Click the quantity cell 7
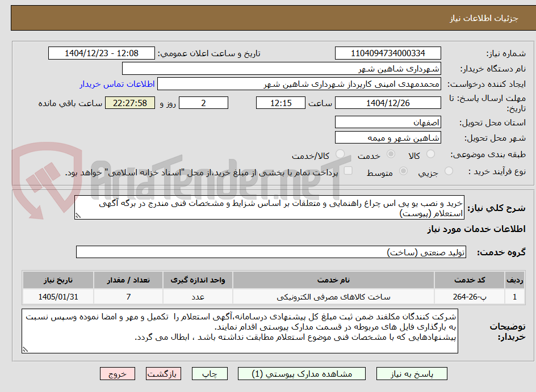536x392 pixels. click(x=128, y=297)
